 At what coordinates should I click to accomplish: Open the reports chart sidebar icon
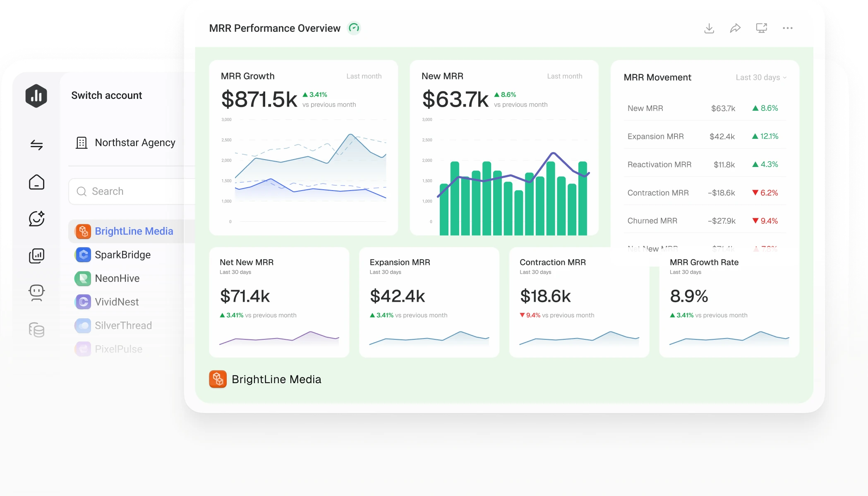[37, 255]
